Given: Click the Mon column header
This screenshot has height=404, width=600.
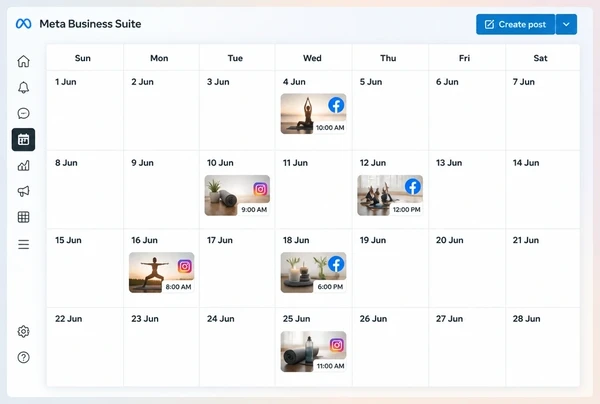Looking at the screenshot, I should [x=159, y=58].
